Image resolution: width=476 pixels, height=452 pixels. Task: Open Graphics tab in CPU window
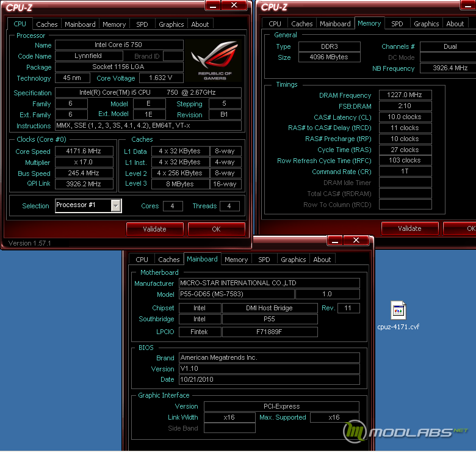171,24
